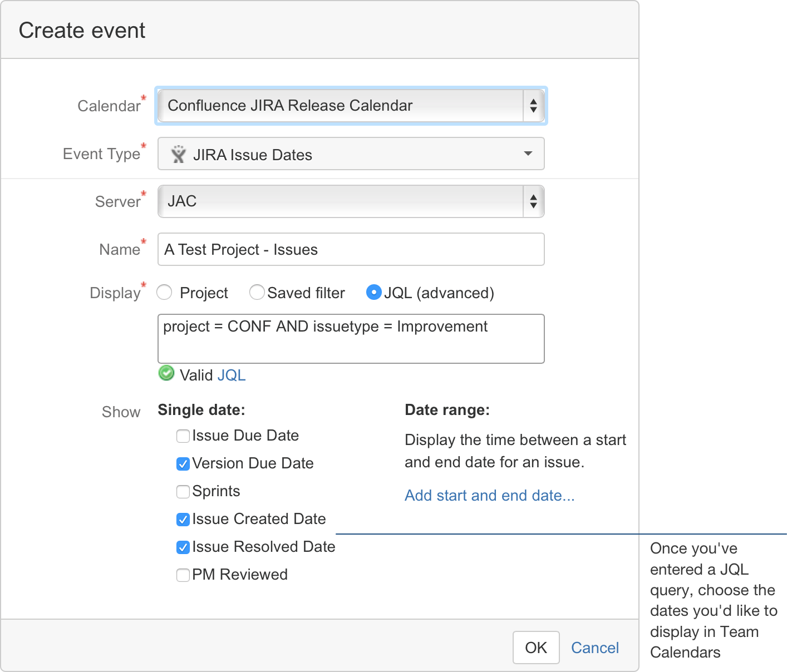Uncheck Version Due Date

coord(183,464)
